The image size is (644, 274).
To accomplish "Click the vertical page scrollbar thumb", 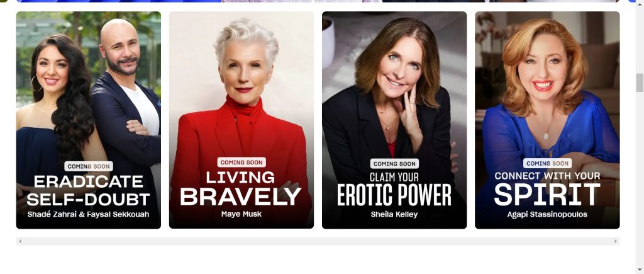I will pyautogui.click(x=640, y=83).
